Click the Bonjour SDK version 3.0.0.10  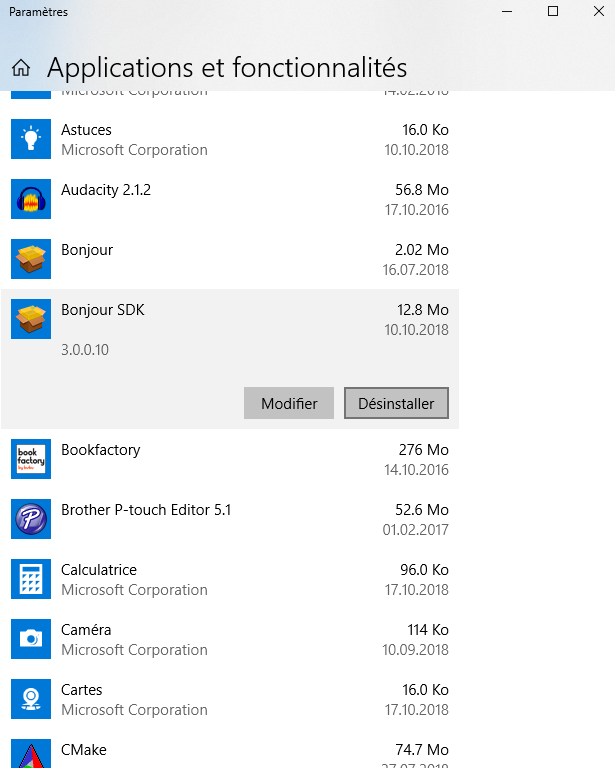coord(85,350)
